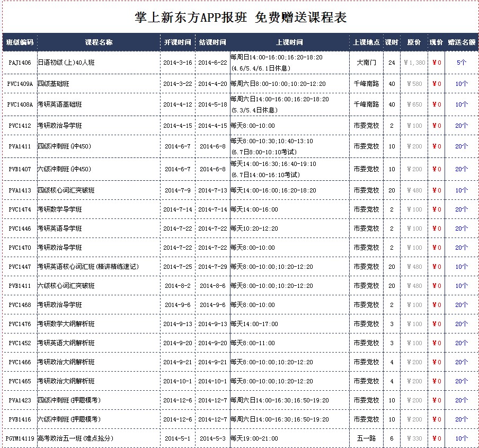Click the 赠送名额 column header
Screen dimensions: 479x448
point(462,42)
